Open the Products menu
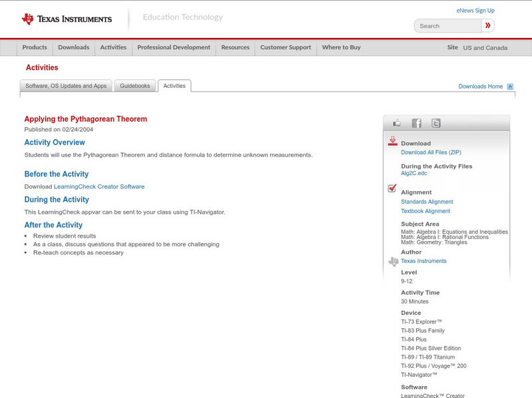Screen dimensions: 532x398 (35, 47)
